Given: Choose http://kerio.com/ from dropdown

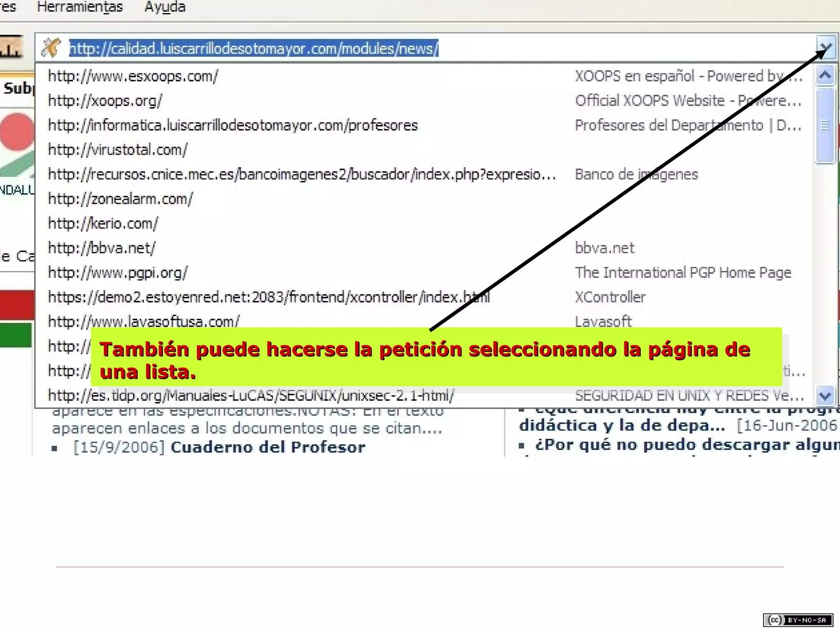Looking at the screenshot, I should [x=103, y=224].
